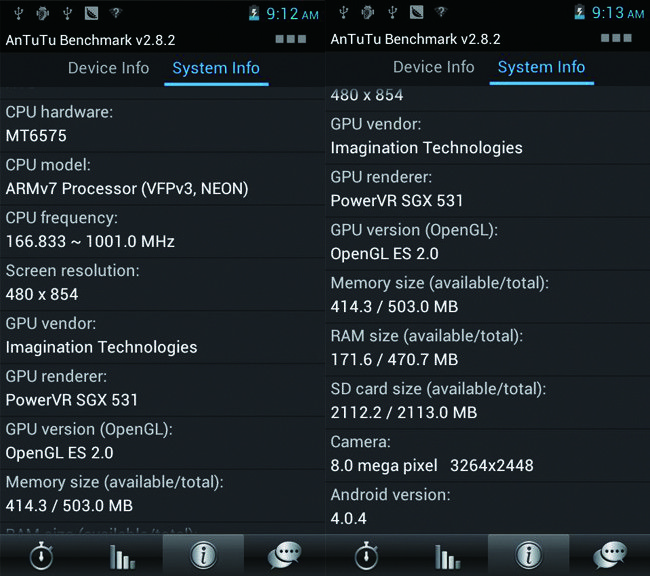Click Camera: label
Screen dimensions: 650x576
pyautogui.click(x=361, y=442)
